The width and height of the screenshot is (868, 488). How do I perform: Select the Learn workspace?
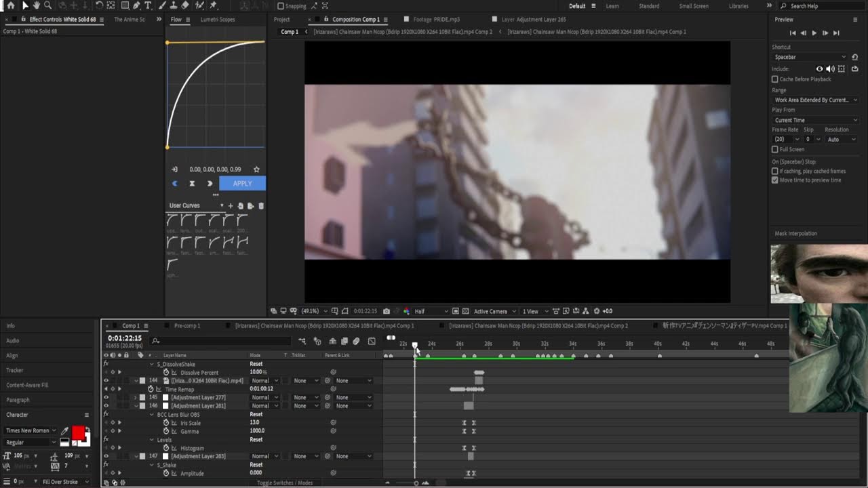click(x=612, y=6)
